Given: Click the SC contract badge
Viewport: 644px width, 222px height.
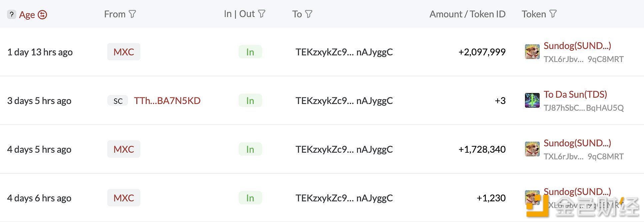Looking at the screenshot, I should [118, 101].
